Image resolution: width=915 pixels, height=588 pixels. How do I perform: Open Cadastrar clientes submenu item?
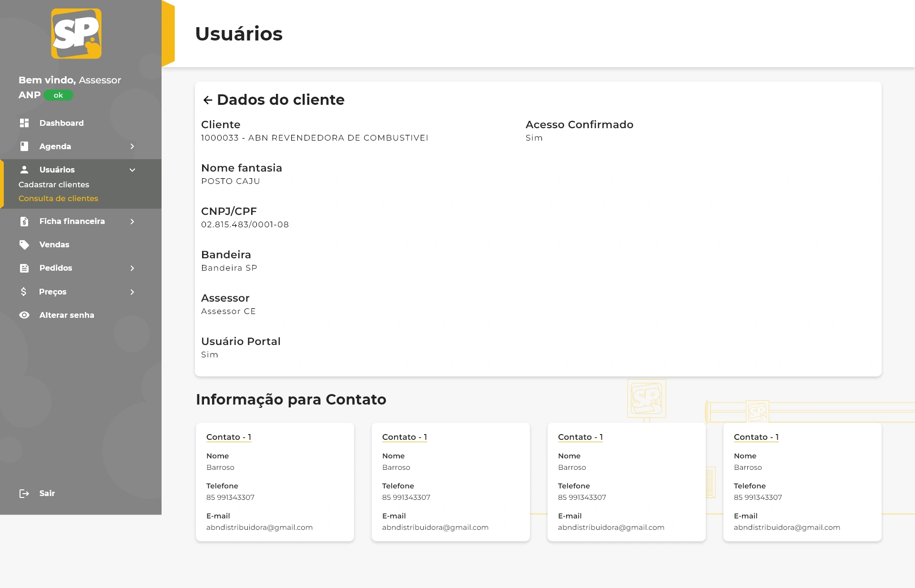[x=54, y=184]
